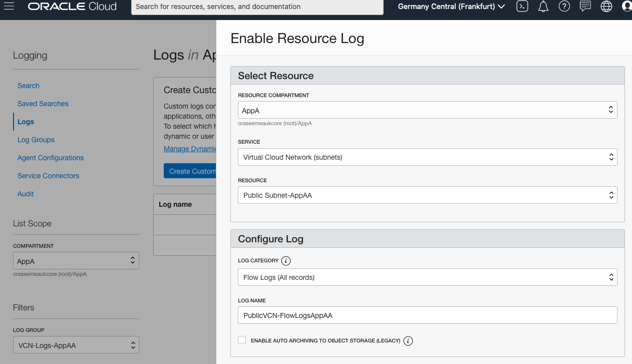632x364 pixels.
Task: Open the hamburger navigation menu
Action: click(x=9, y=7)
